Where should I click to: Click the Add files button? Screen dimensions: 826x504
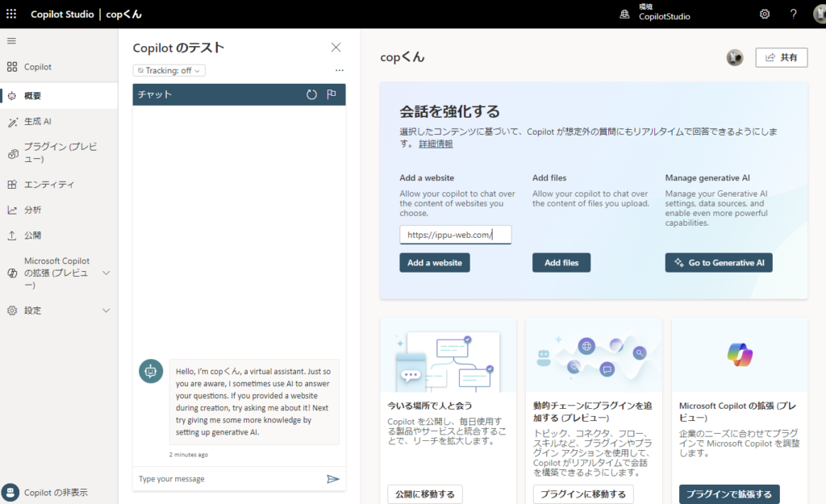click(561, 263)
